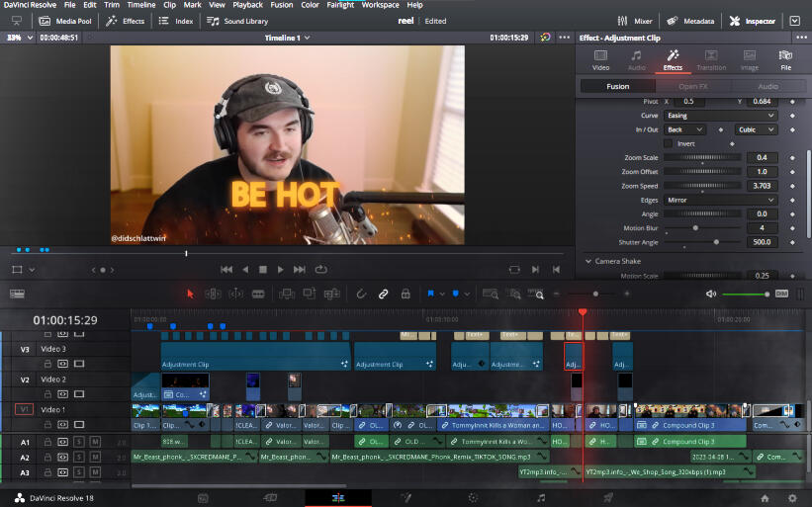Open the Curve Easing dropdown
The image size is (812, 507).
[x=721, y=116]
